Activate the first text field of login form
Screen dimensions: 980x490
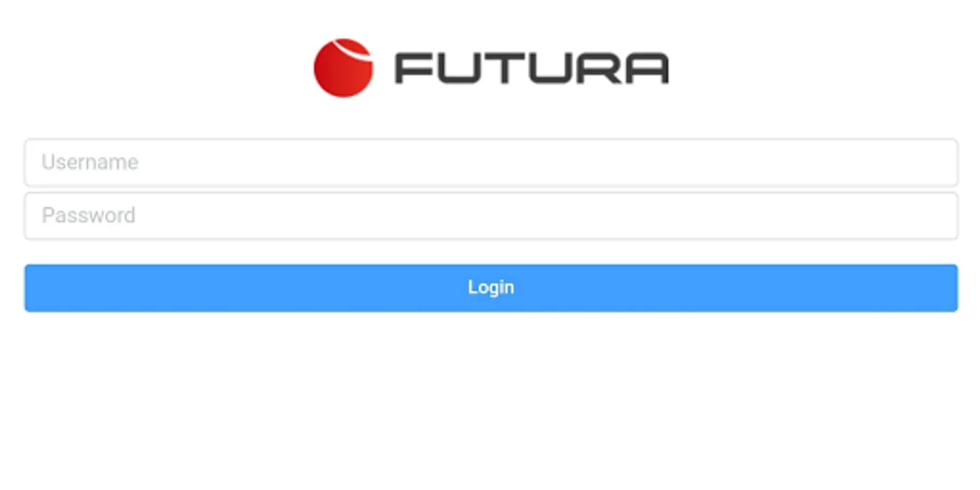[x=491, y=162]
